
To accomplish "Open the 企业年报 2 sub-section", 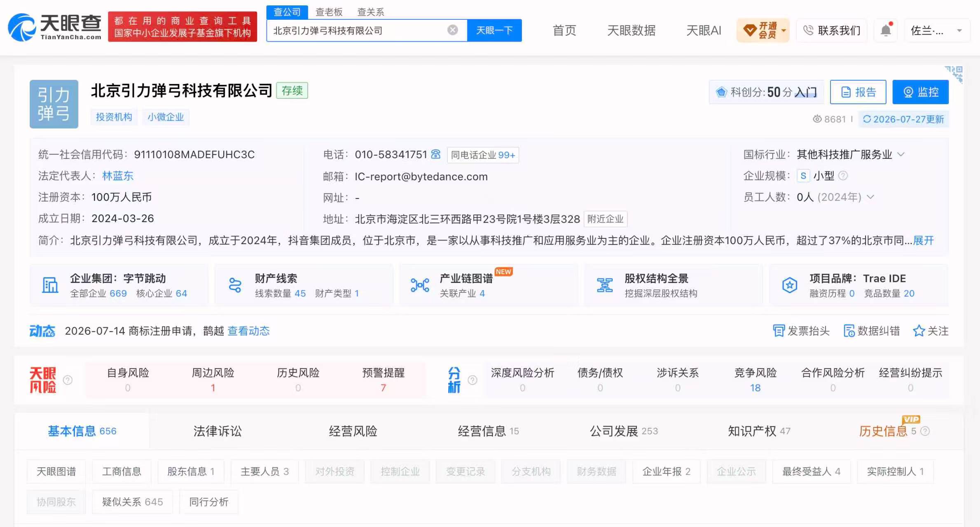I will point(666,471).
